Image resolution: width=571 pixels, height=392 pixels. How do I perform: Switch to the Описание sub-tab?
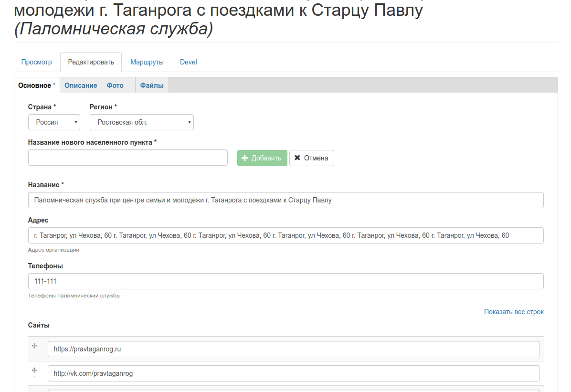[81, 85]
